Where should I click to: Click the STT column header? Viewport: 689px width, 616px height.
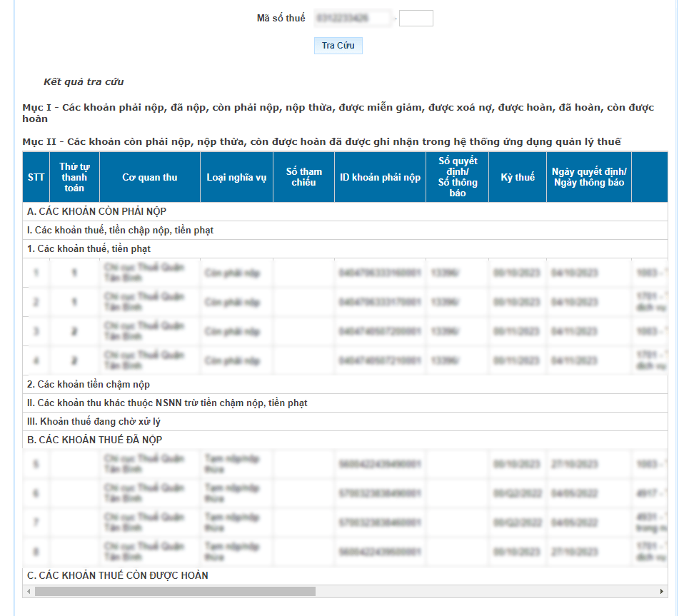pos(36,177)
